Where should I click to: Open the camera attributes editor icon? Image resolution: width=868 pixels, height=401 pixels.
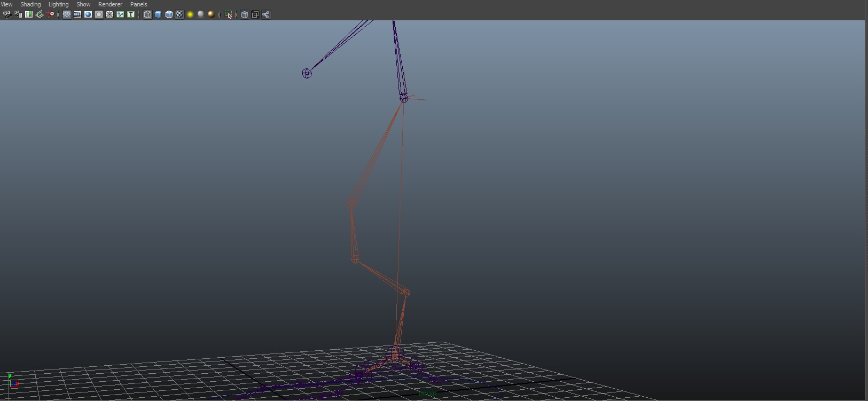point(18,14)
